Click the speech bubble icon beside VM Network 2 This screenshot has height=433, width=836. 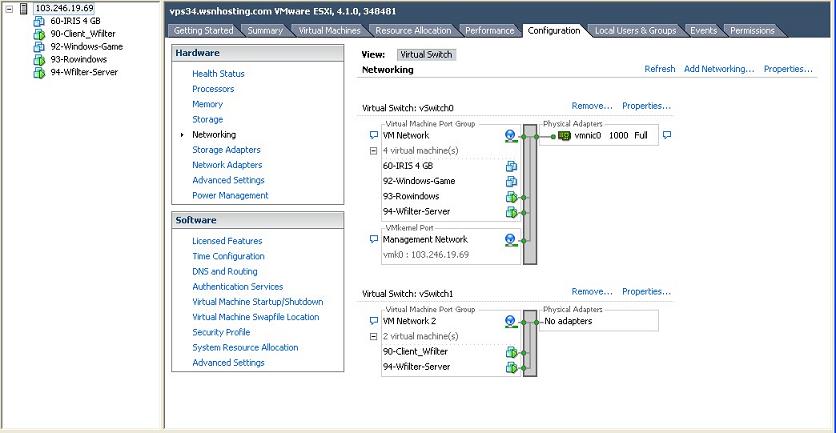[x=374, y=321]
